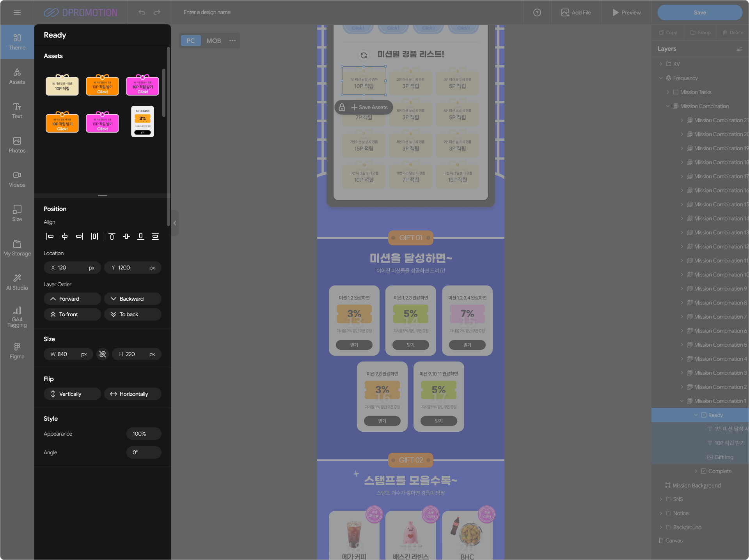Align selection to bottom edge
The image size is (749, 560).
pos(141,236)
